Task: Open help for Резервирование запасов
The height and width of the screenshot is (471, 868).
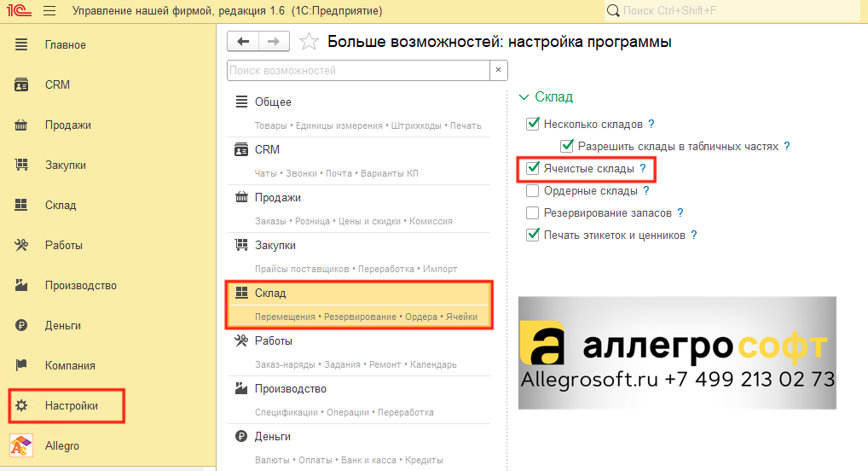Action: [680, 212]
